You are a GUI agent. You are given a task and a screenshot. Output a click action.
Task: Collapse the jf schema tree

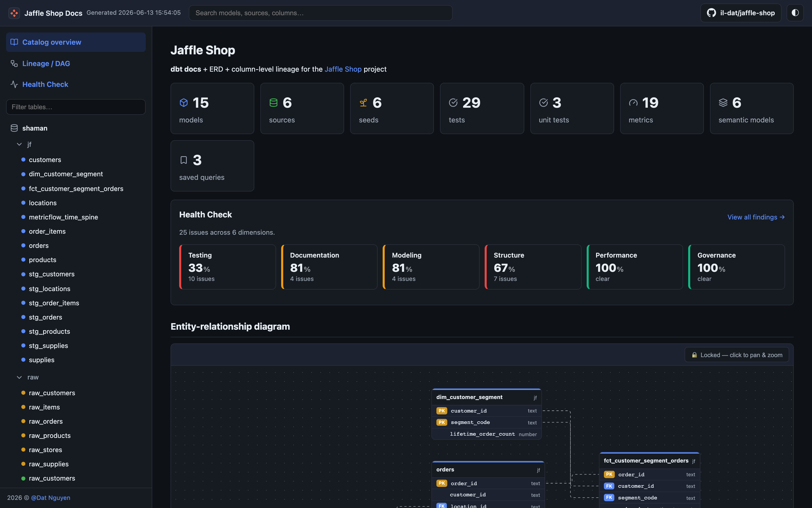click(x=19, y=145)
